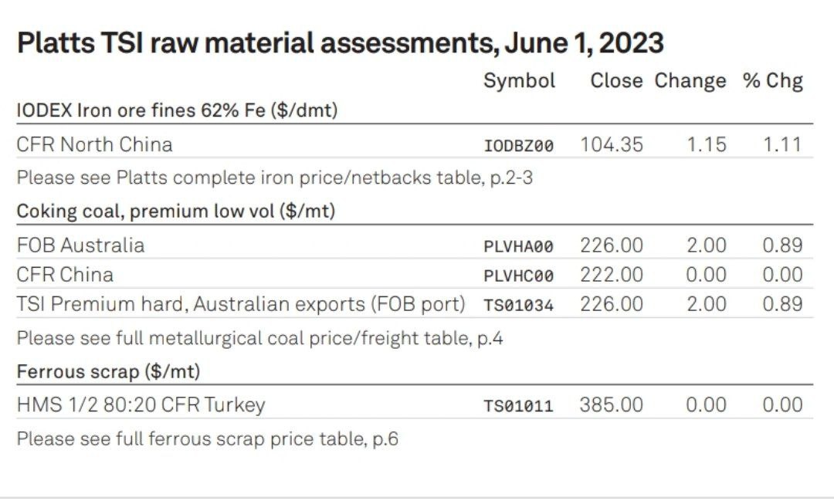Open the metallurgical coal price/freight table reference
The image size is (834, 504).
[x=259, y=338]
